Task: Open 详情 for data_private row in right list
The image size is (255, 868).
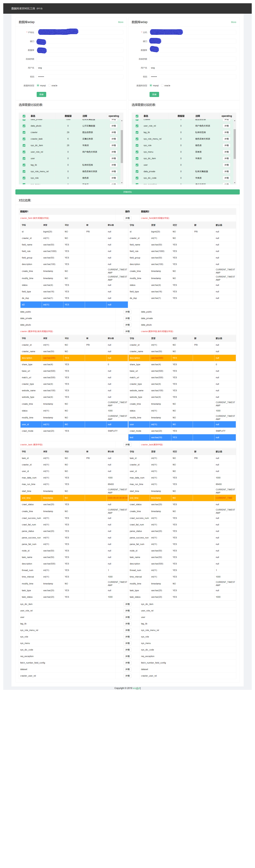Action: click(227, 172)
